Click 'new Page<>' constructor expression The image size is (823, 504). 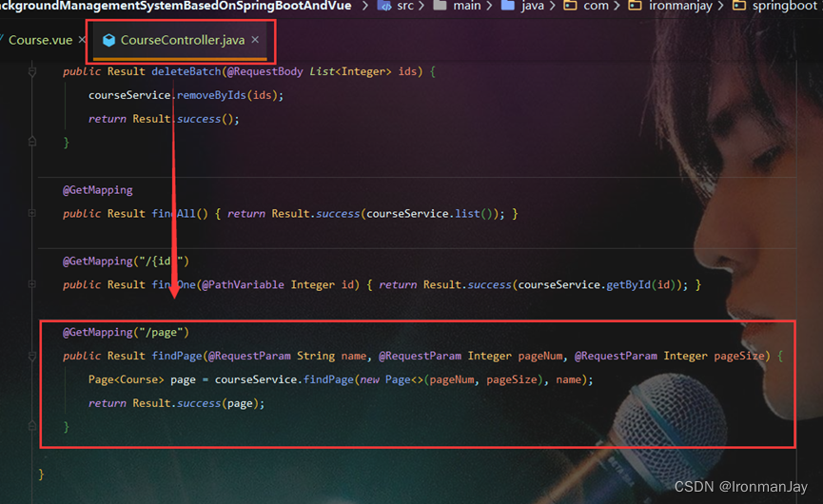(392, 379)
